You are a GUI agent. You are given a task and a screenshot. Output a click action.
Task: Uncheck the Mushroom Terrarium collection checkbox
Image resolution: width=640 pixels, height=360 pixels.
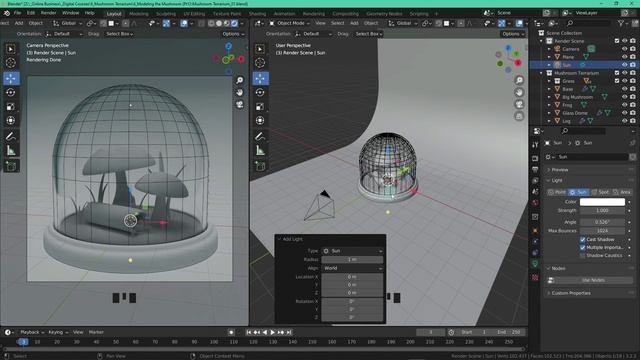point(617,73)
